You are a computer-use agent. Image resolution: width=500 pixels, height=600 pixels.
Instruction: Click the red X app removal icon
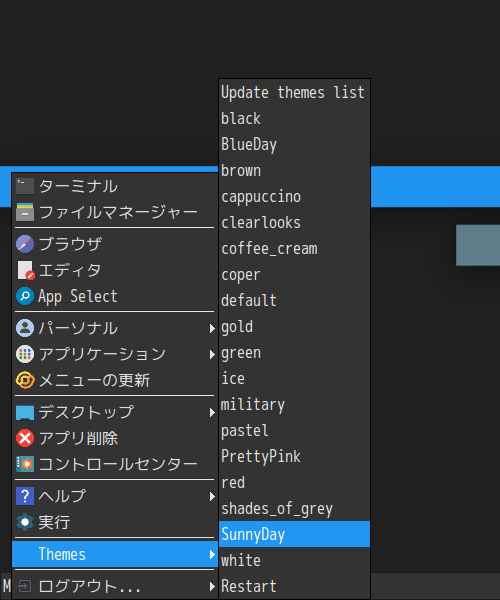click(25, 439)
